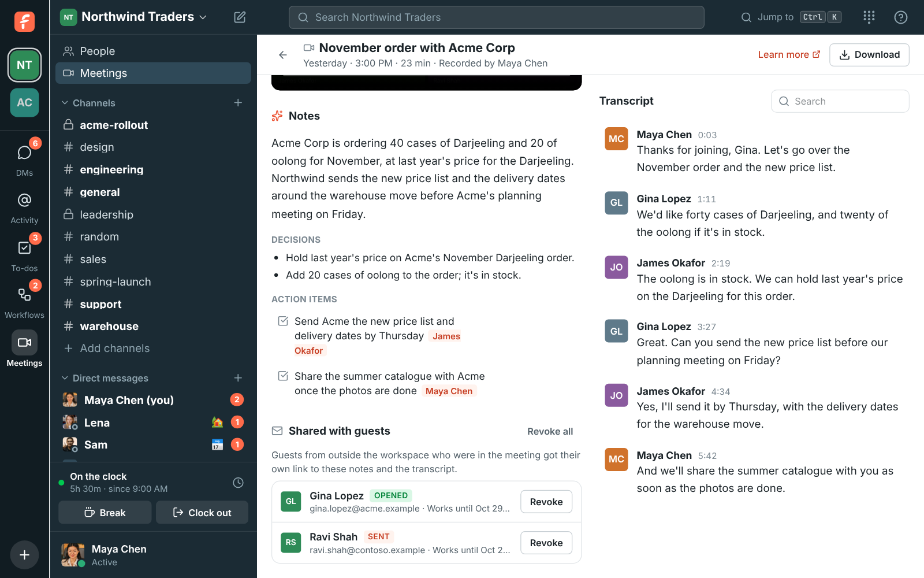Open the apps grid icon
Screen dimensions: 924x578
click(x=869, y=17)
